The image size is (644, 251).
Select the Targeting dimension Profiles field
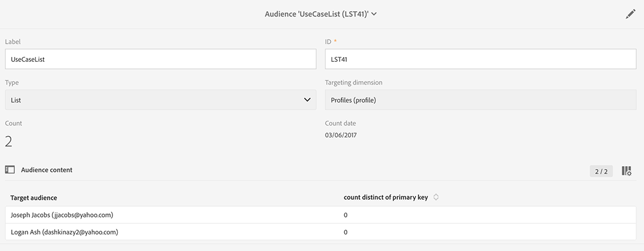(480, 100)
